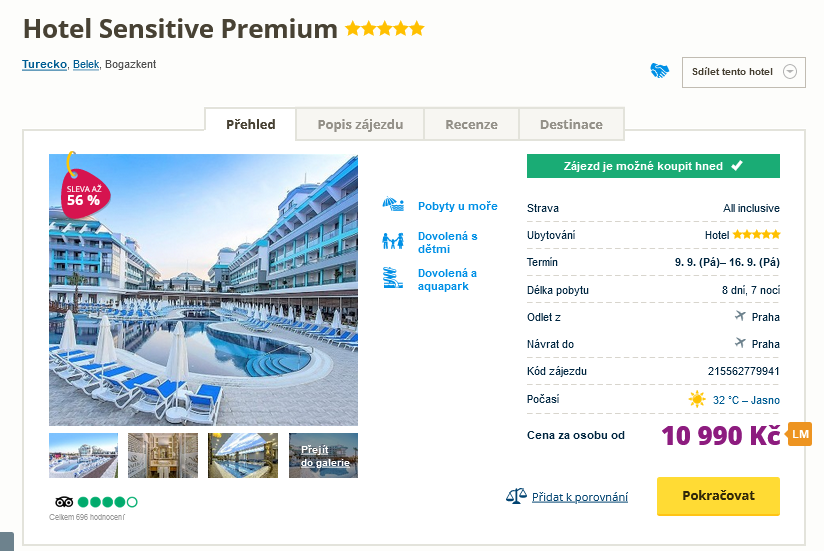The width and height of the screenshot is (824, 551).
Task: Click the TripAdvisor owl rating icon
Action: pos(64,502)
